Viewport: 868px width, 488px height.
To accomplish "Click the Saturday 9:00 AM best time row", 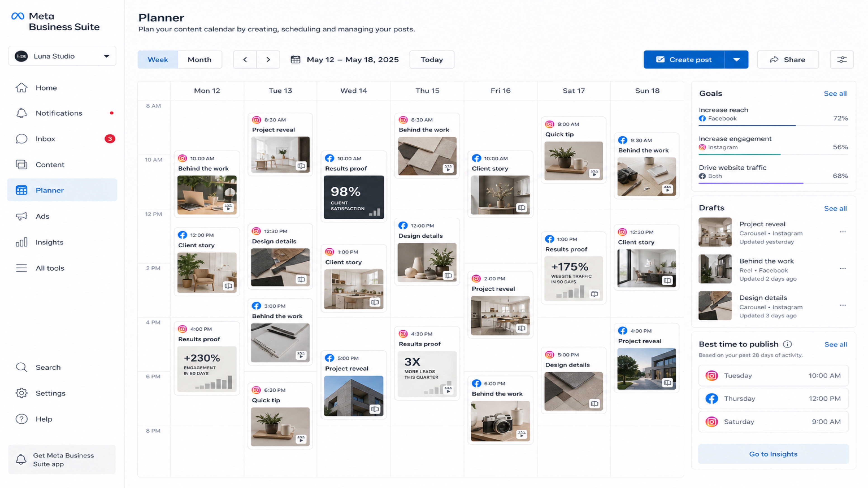I will click(773, 422).
